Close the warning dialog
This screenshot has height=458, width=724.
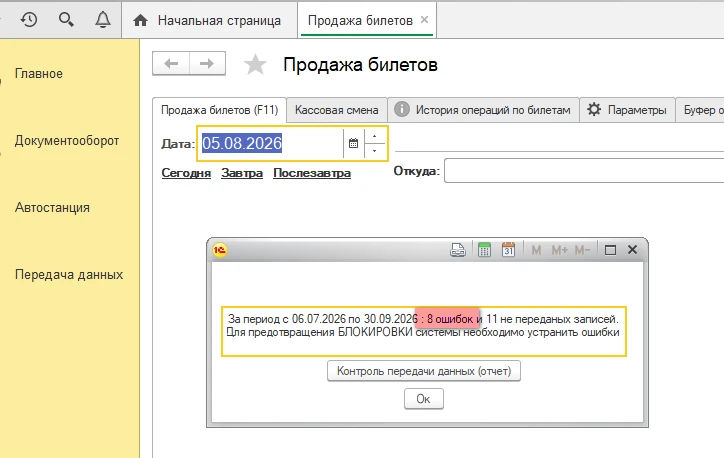point(633,250)
